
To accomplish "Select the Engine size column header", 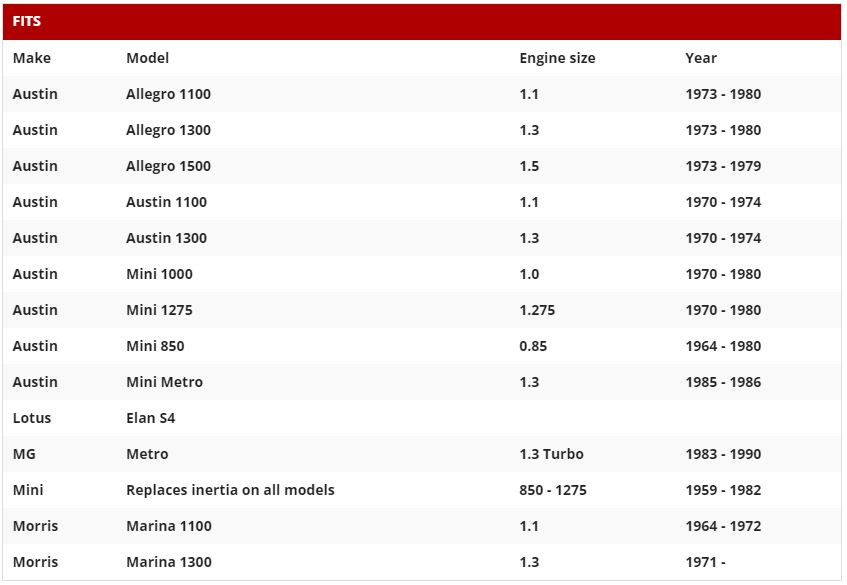I will (557, 58).
